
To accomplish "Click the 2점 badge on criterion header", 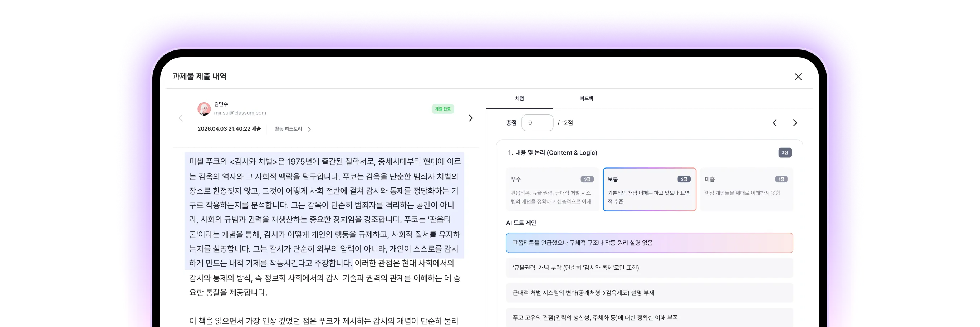I will pos(785,153).
